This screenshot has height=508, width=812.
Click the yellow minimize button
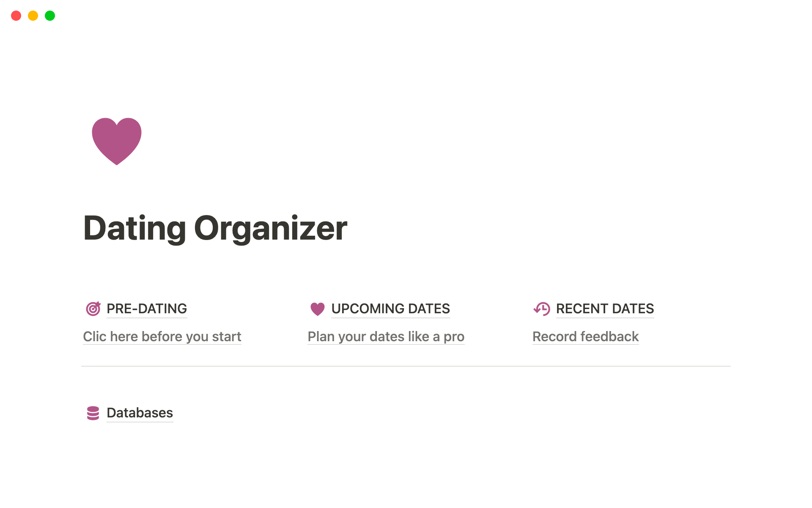[x=33, y=15]
